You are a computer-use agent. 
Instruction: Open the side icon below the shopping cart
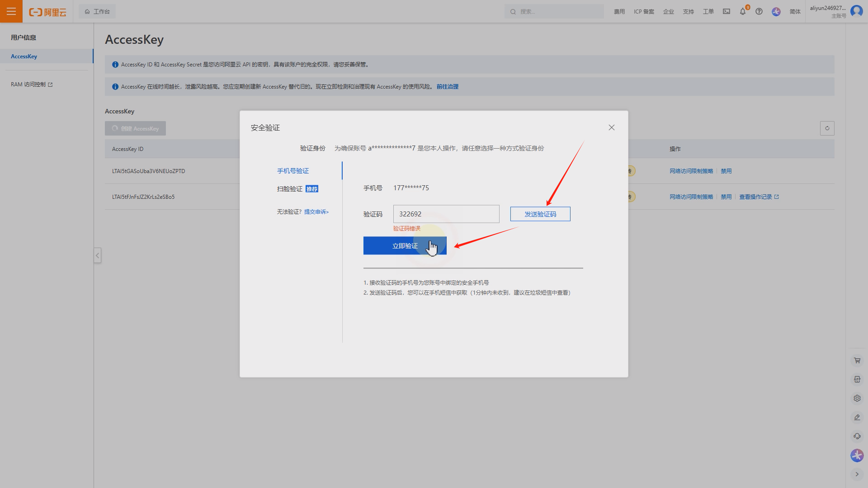coord(857,380)
